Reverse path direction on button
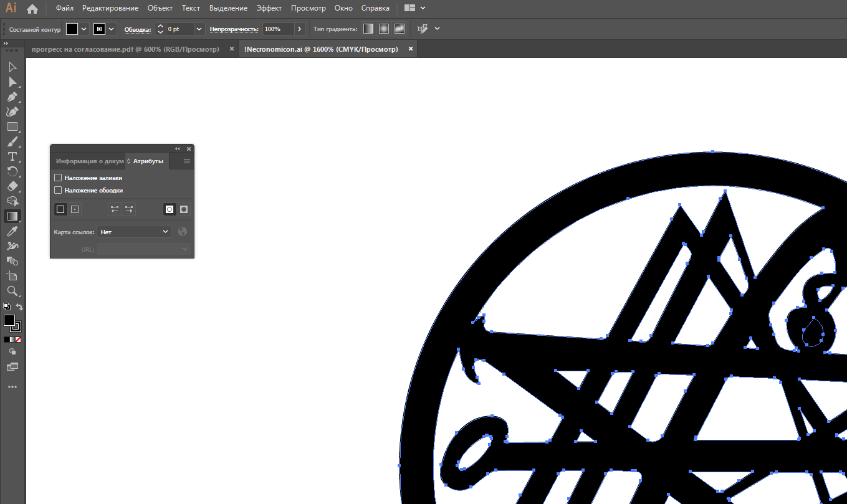 tap(129, 209)
